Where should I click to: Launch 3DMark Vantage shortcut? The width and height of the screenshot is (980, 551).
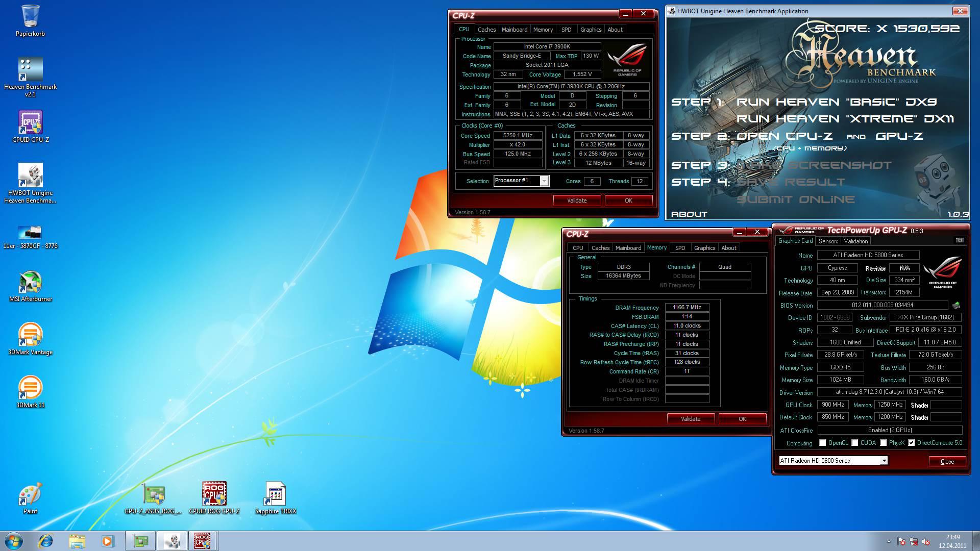30,339
